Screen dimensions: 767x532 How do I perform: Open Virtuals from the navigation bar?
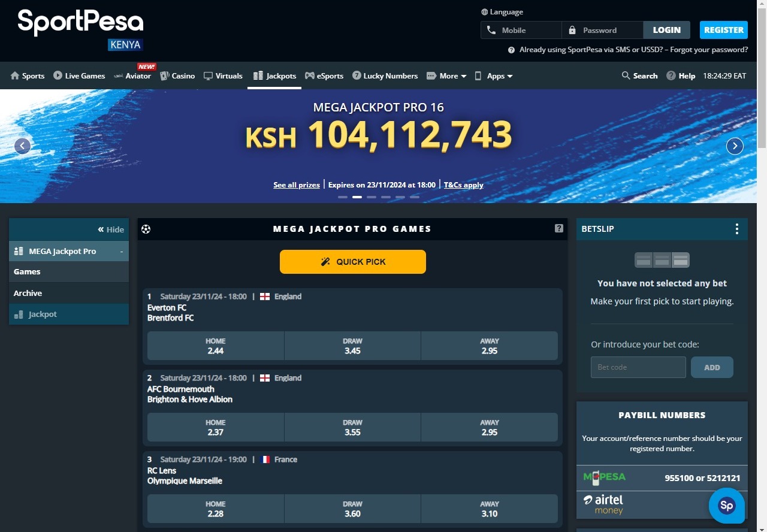pos(223,76)
